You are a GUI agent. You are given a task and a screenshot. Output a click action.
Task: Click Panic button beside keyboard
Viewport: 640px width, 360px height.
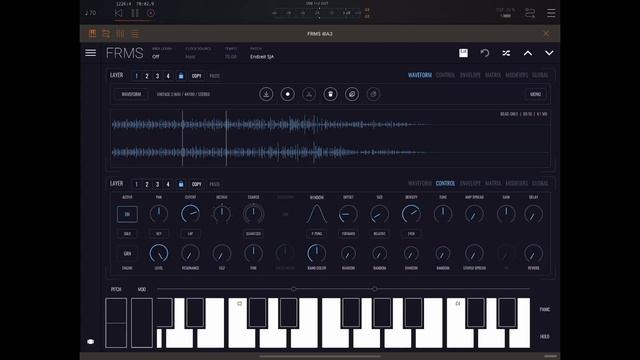545,309
